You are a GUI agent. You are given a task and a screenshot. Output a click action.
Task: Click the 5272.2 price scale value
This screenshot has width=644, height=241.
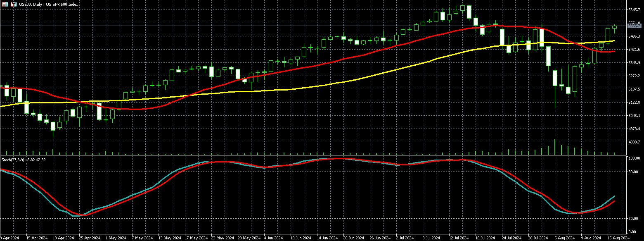(634, 76)
